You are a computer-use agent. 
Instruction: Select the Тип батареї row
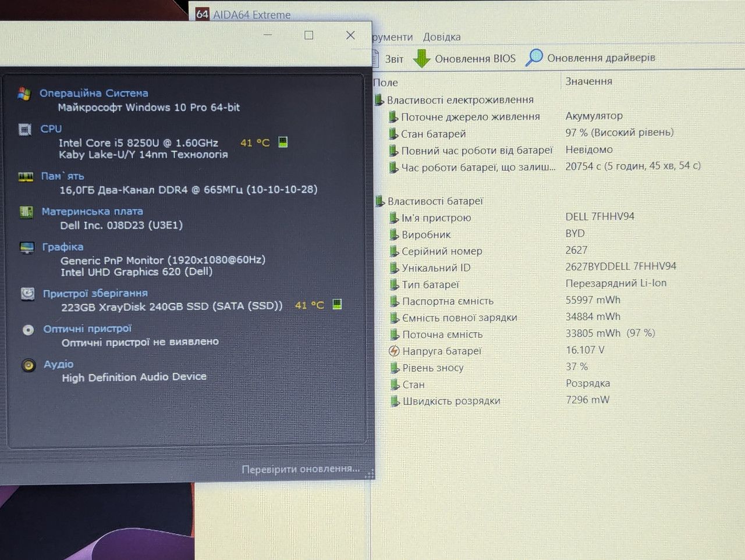(x=529, y=284)
